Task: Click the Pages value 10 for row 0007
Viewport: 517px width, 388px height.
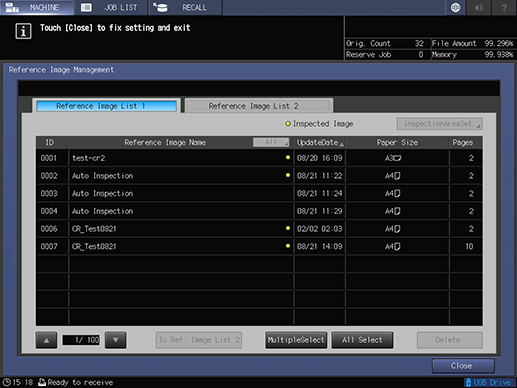Action: click(x=469, y=246)
